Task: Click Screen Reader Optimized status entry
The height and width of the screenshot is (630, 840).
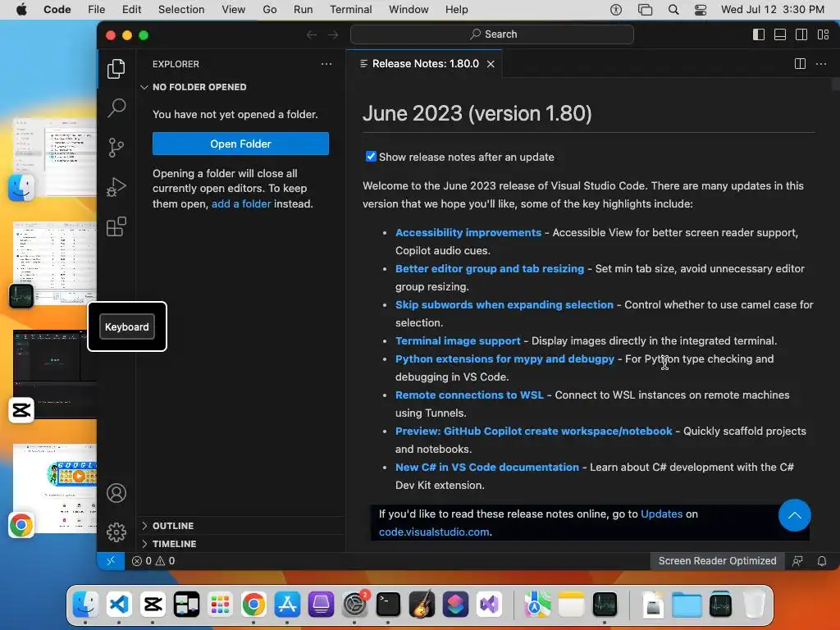Action: [717, 561]
